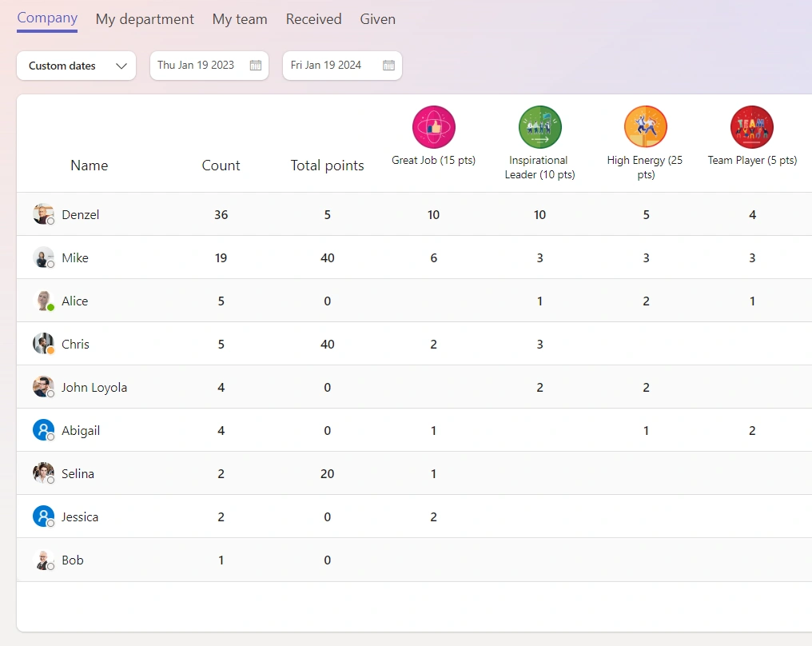
Task: Select the name Bob
Action: pos(73,560)
